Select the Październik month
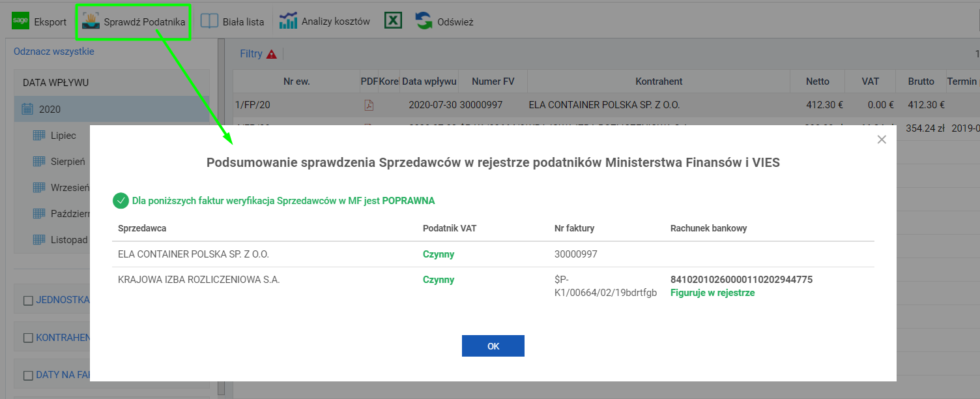This screenshot has width=980, height=399. coord(70,214)
